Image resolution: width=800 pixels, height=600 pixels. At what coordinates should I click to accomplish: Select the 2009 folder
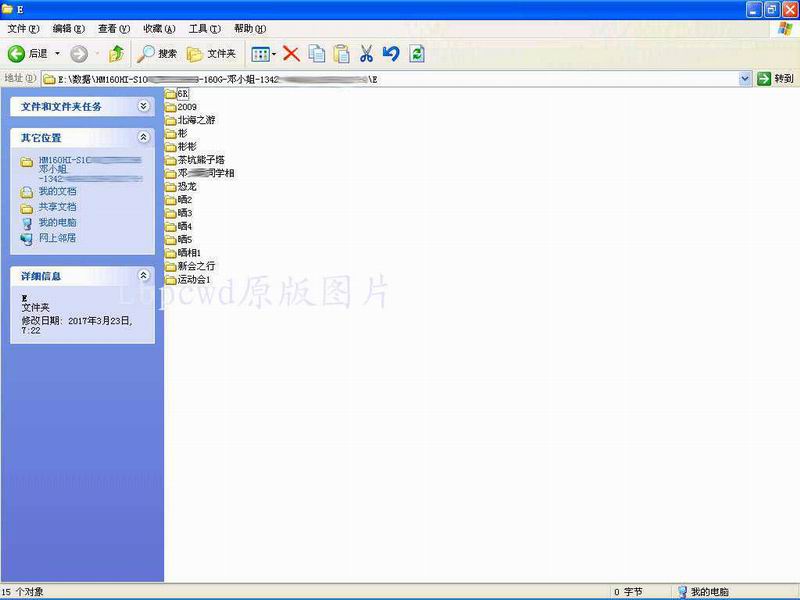click(x=181, y=107)
